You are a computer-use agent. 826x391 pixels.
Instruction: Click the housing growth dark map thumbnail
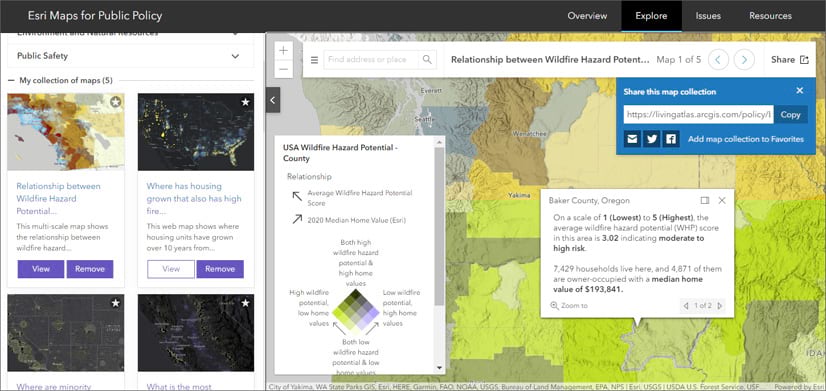coord(195,132)
